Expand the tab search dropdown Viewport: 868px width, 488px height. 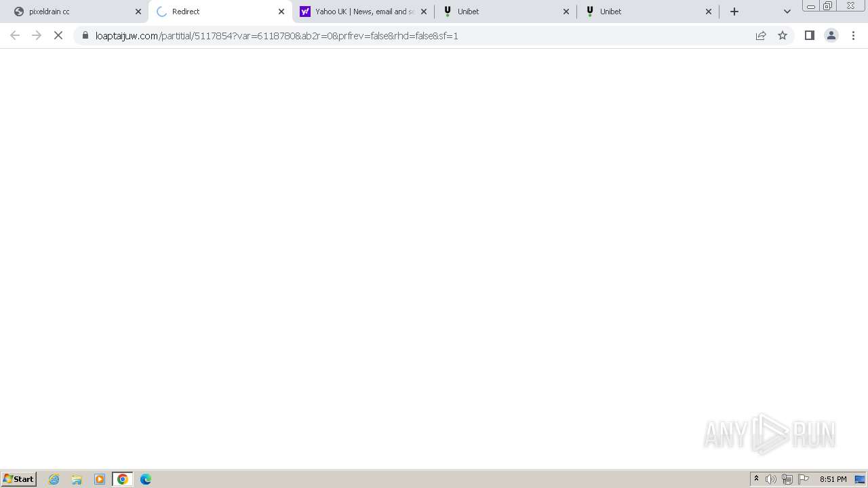787,12
